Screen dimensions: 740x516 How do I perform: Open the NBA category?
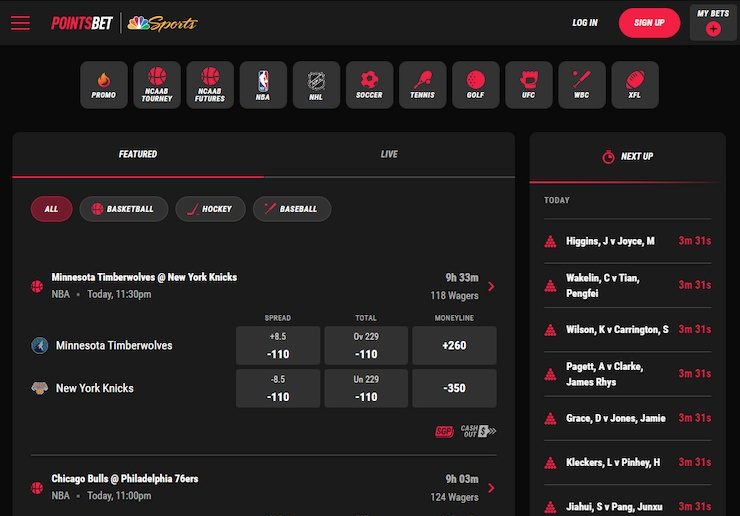coord(263,85)
